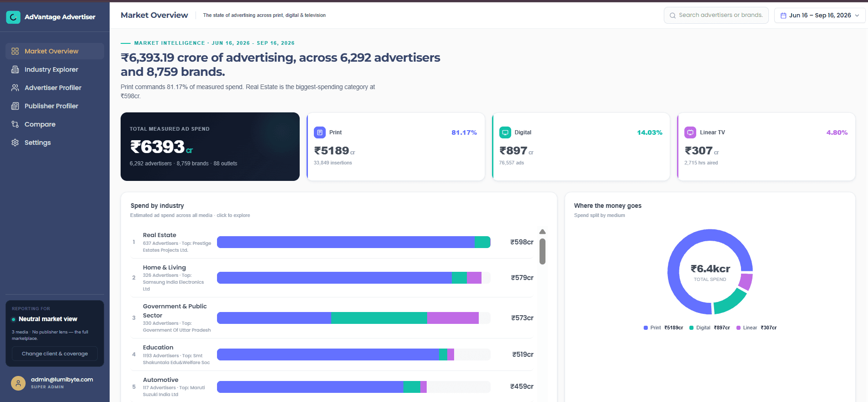Click Change client & coverage button
868x402 pixels.
click(55, 354)
